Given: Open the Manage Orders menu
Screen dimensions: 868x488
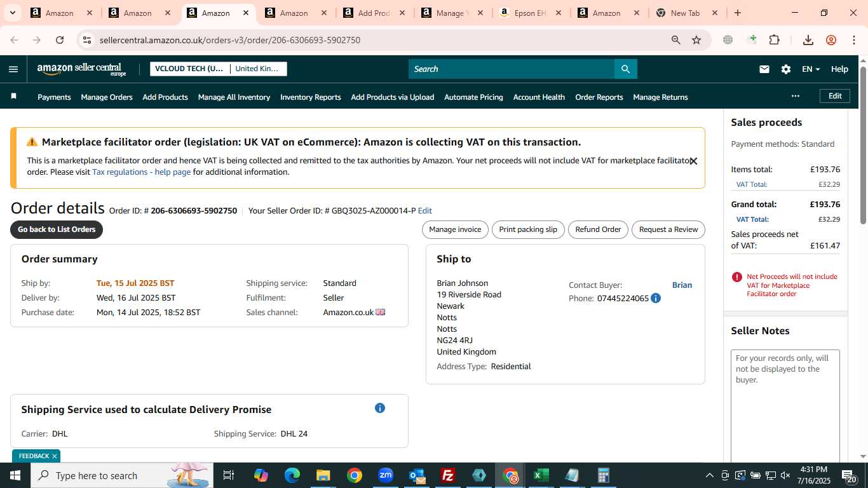Looking at the screenshot, I should (x=107, y=97).
